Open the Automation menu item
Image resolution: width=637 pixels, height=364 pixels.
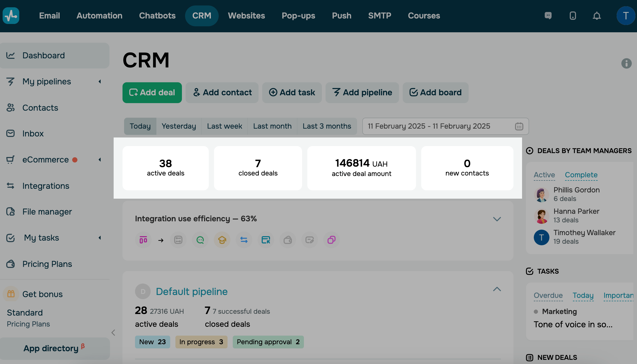(x=99, y=16)
